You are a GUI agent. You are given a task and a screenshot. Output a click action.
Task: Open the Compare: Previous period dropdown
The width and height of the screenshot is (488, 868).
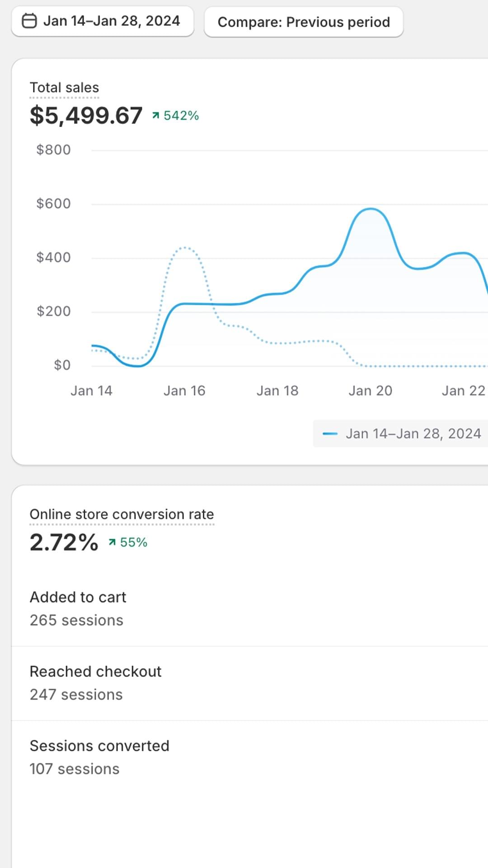pos(304,22)
